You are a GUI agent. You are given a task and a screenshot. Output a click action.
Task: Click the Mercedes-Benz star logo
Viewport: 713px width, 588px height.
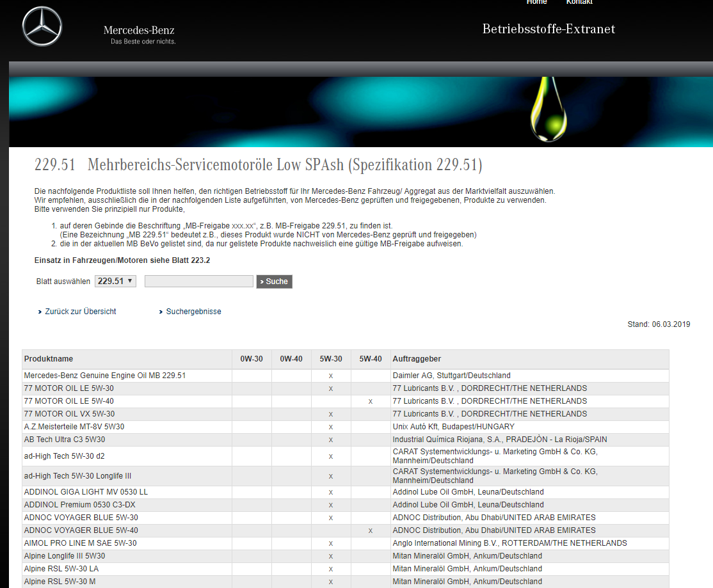coord(42,26)
